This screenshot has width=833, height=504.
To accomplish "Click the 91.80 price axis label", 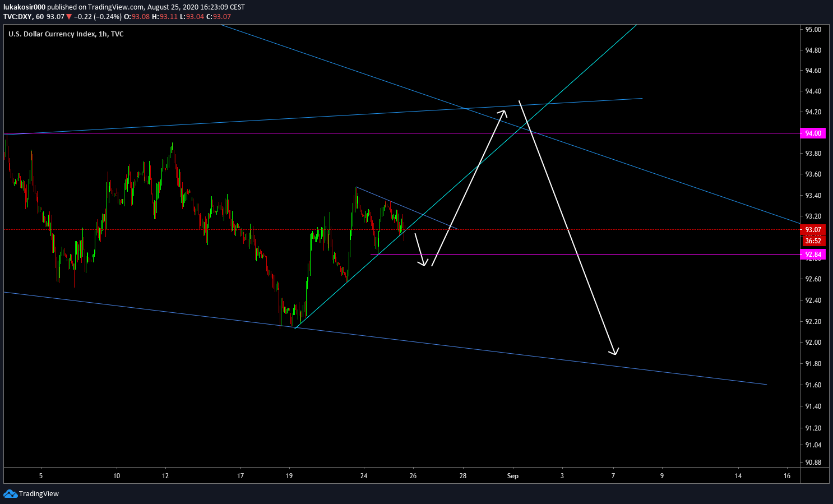I will pyautogui.click(x=813, y=364).
